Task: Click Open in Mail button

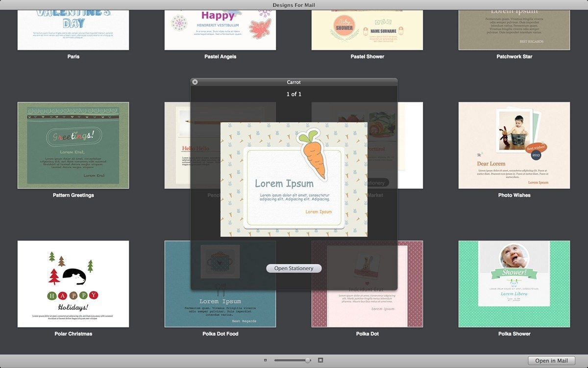Action: (552, 361)
